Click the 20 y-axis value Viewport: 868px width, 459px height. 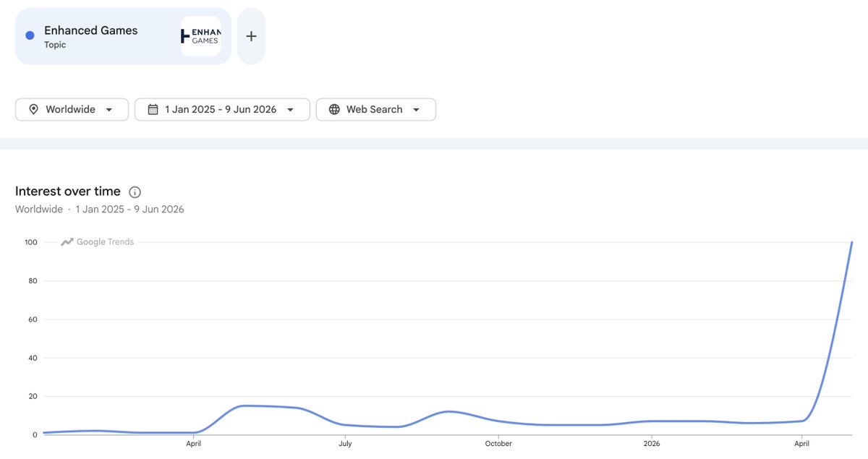33,396
